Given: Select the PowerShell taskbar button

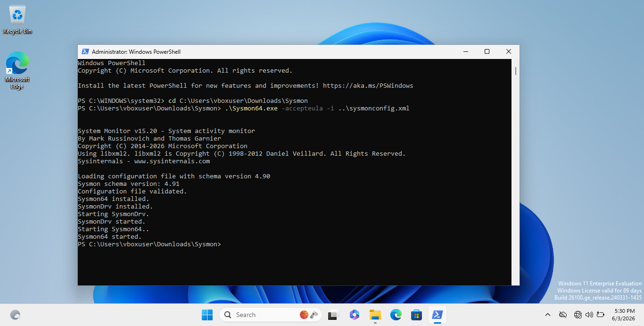Looking at the screenshot, I should pos(438,315).
